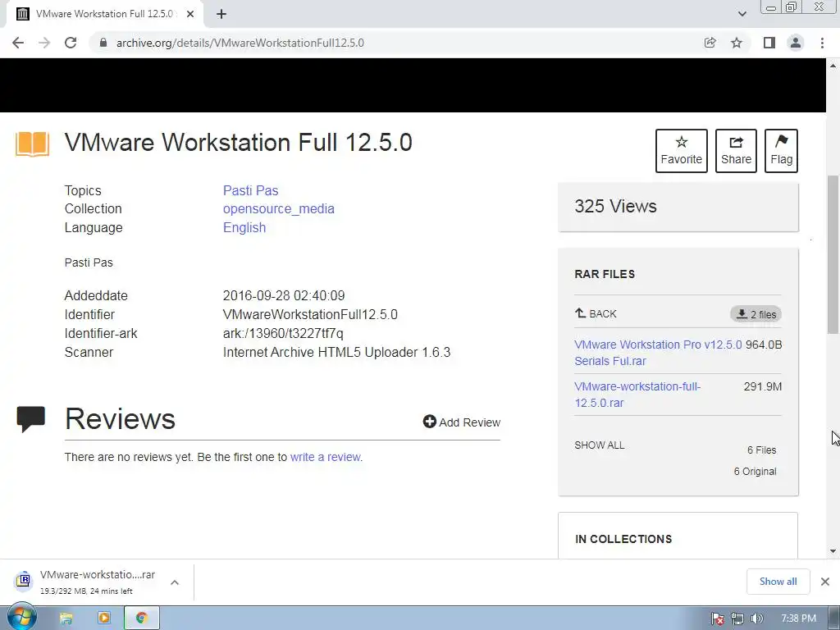Screen dimensions: 840x630
Task: Click the write a review link
Action: (326, 457)
